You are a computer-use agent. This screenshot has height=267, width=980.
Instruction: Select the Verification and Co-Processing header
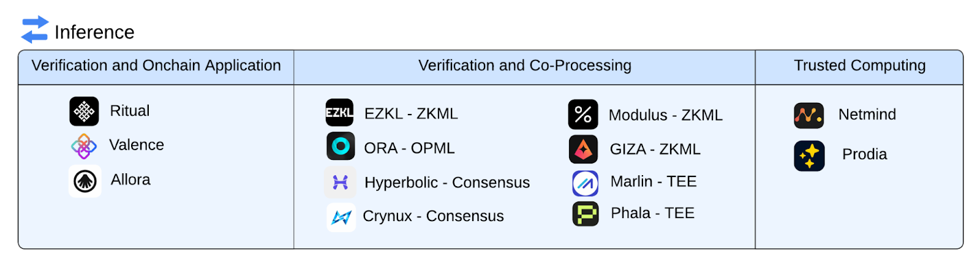524,66
